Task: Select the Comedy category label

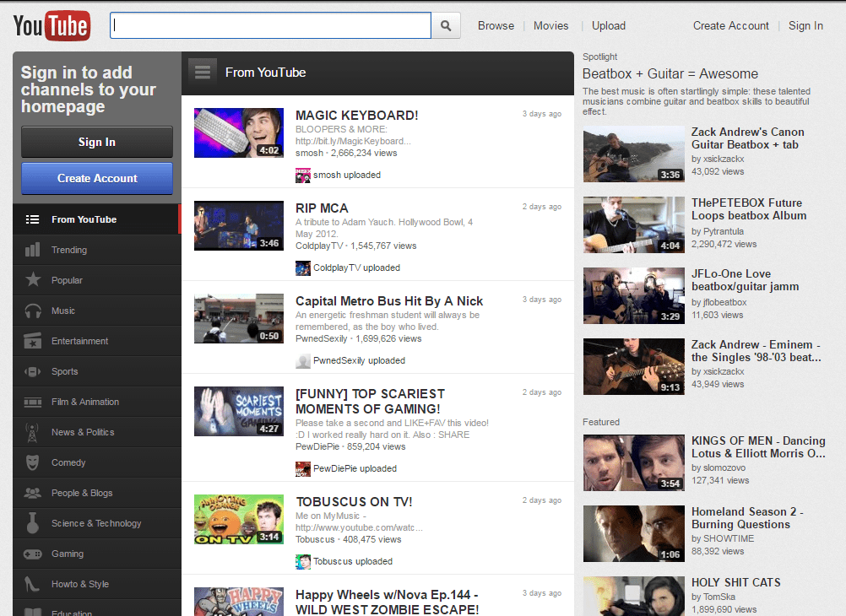Action: click(x=68, y=462)
